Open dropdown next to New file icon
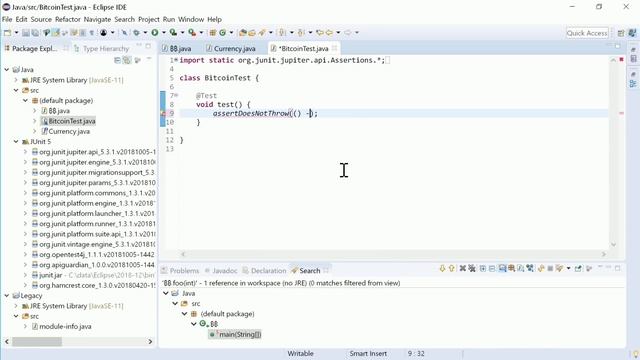This screenshot has height=360, width=640. (x=16, y=33)
